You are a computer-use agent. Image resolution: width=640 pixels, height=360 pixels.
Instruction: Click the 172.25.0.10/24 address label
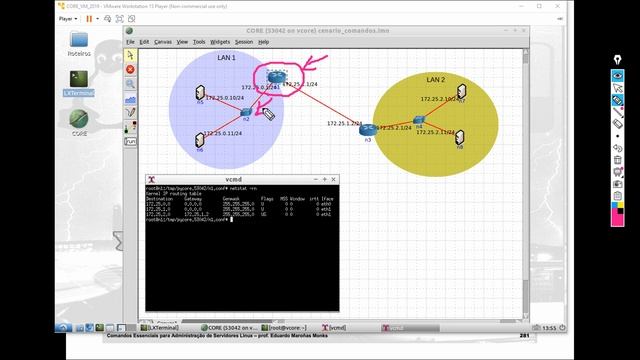click(224, 98)
